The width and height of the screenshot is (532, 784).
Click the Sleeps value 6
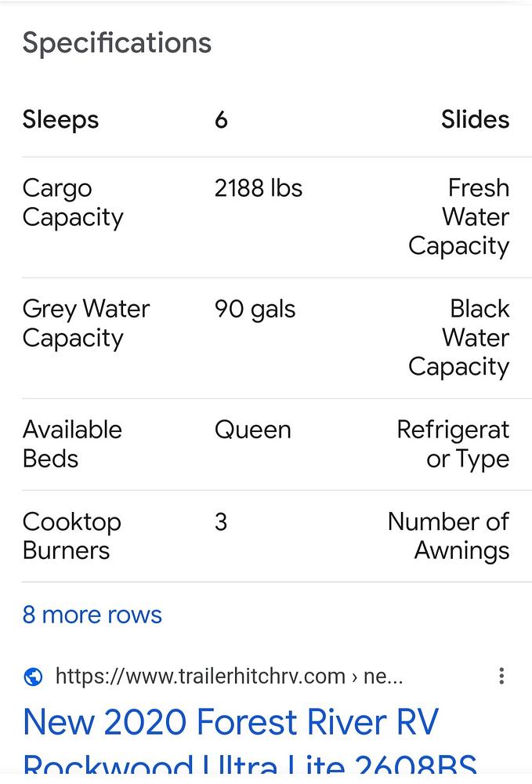[x=221, y=120]
